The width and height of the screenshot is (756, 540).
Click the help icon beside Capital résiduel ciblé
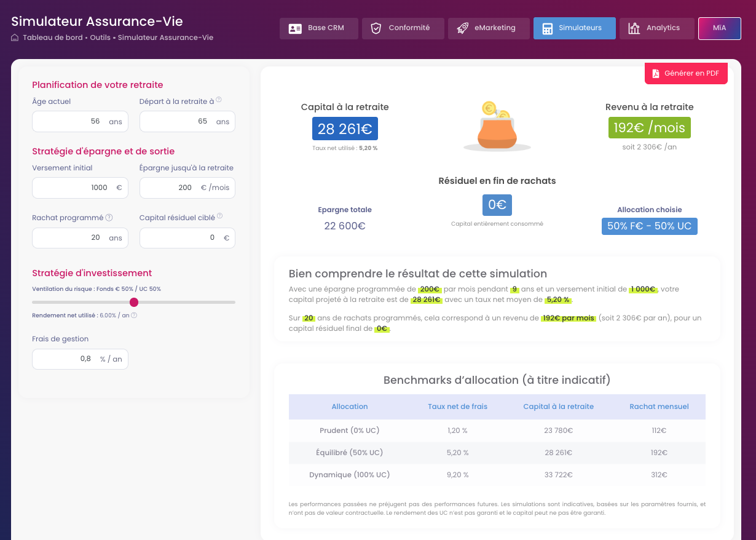click(x=219, y=216)
